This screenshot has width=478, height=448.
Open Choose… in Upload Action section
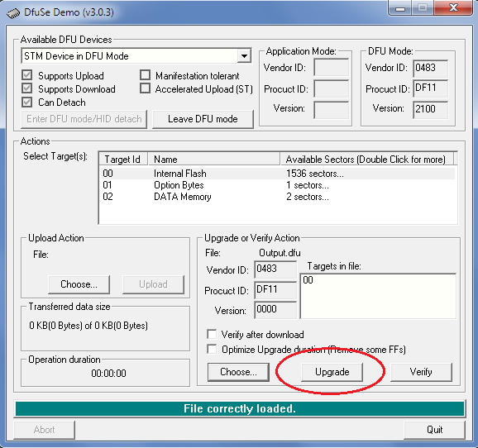point(79,284)
